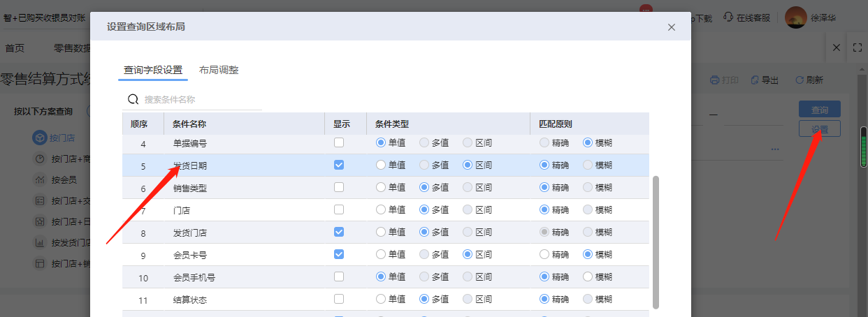Open the 首页 tab
The height and width of the screenshot is (317, 868).
pos(15,48)
